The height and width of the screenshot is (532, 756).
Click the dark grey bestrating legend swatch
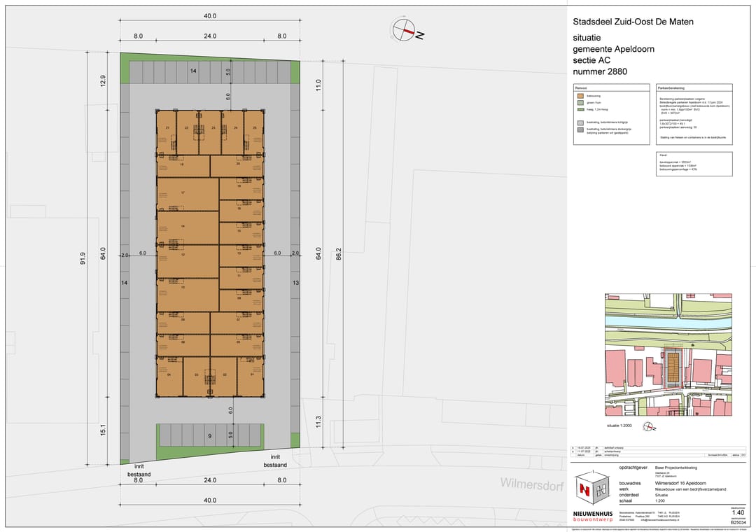point(580,129)
